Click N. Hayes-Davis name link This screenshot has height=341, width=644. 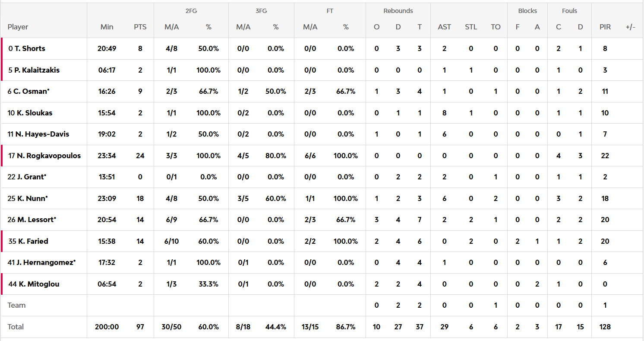42,134
